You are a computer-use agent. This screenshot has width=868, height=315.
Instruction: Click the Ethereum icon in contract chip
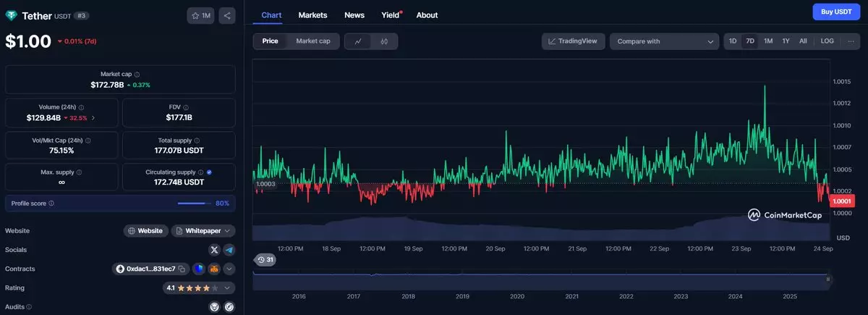click(121, 269)
